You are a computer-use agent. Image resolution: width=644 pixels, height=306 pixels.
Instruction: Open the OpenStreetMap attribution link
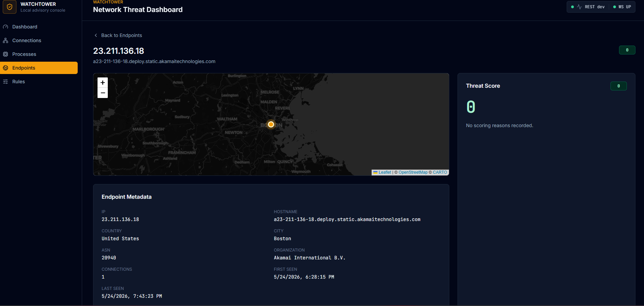pyautogui.click(x=413, y=172)
